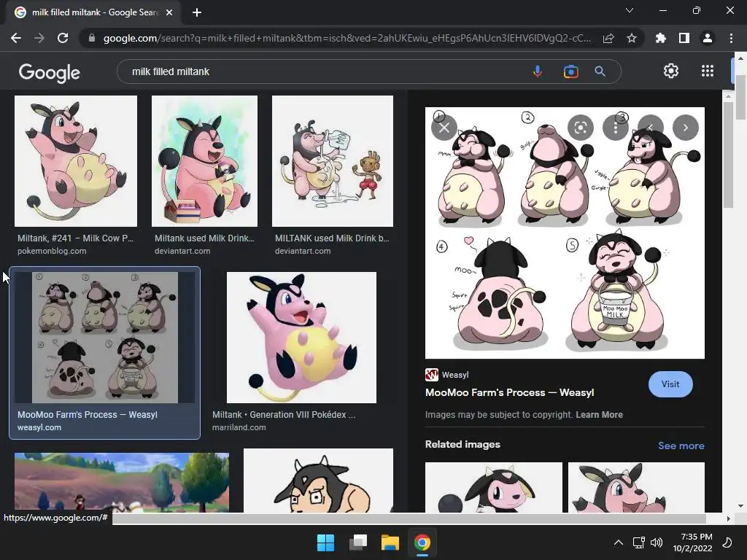This screenshot has width=747, height=560.
Task: Open the Chrome three-dot menu
Action: coord(731,38)
